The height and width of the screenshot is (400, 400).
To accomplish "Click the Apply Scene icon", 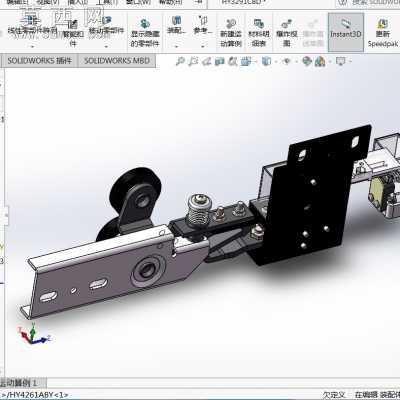I will [320, 61].
